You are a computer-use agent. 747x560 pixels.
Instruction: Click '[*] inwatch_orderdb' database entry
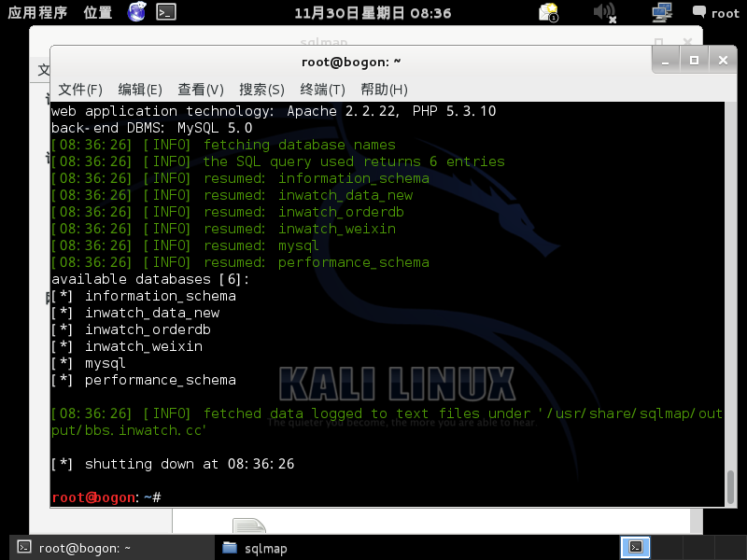[x=131, y=329]
